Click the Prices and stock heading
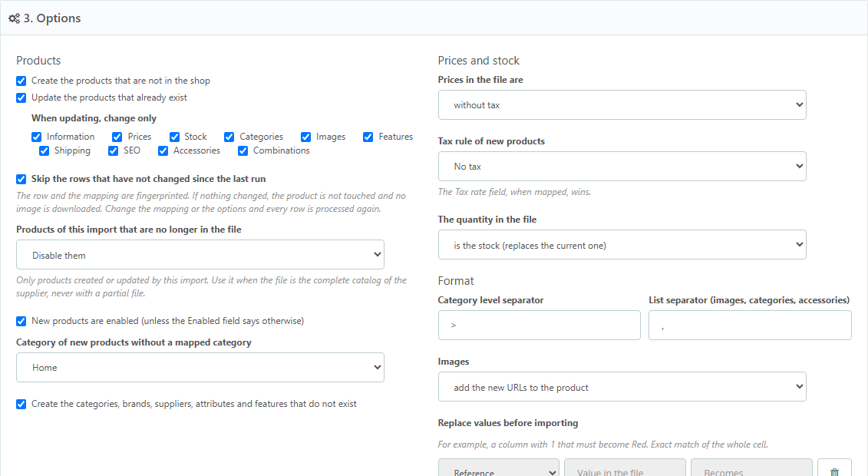Viewport: 868px width, 476px height. (479, 61)
